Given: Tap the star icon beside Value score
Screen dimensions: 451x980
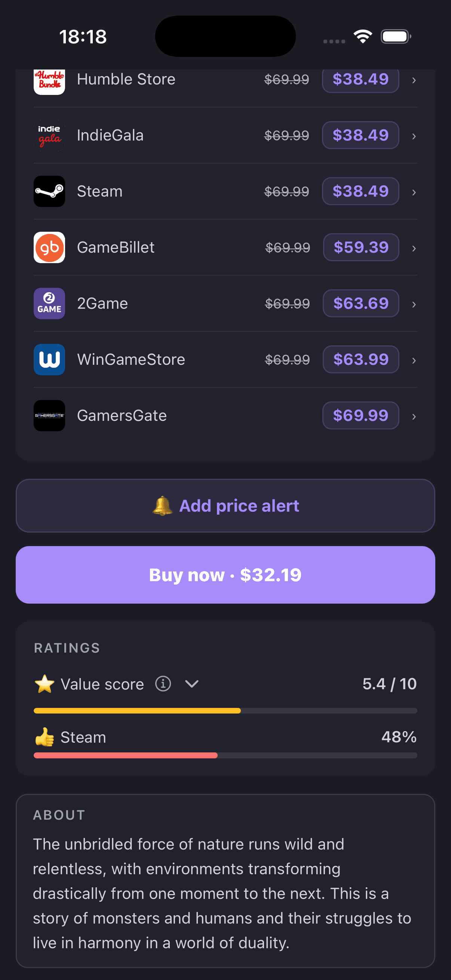Looking at the screenshot, I should coord(45,683).
